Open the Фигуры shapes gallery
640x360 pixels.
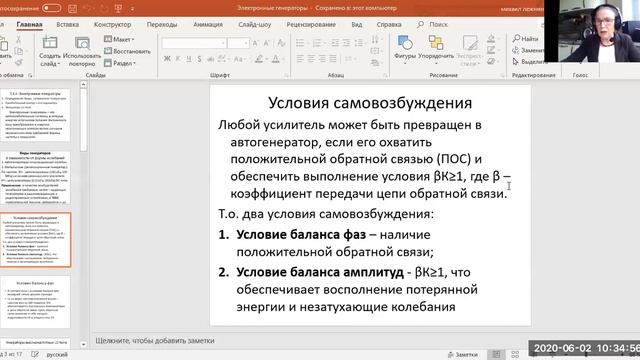pos(405,50)
